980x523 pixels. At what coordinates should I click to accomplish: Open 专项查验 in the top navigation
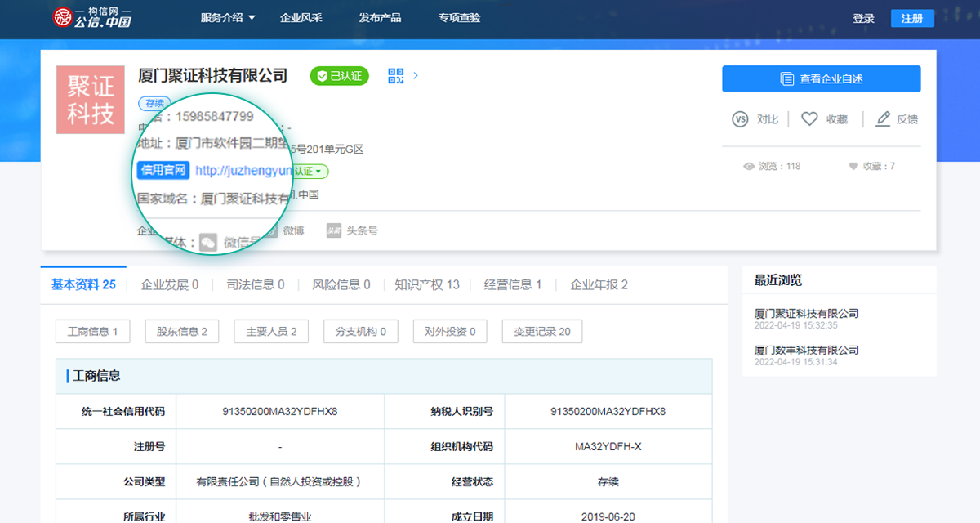[x=459, y=18]
